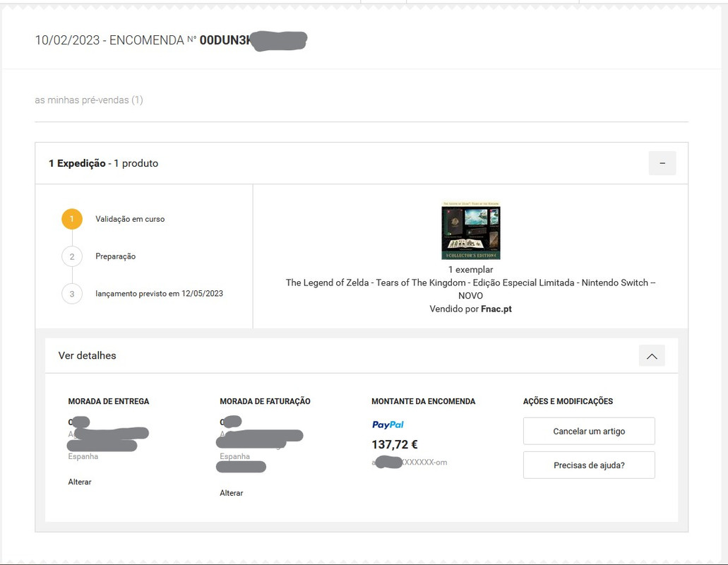Click the MORADA DE FATURAÇÃO heading
728x565 pixels.
click(x=265, y=401)
